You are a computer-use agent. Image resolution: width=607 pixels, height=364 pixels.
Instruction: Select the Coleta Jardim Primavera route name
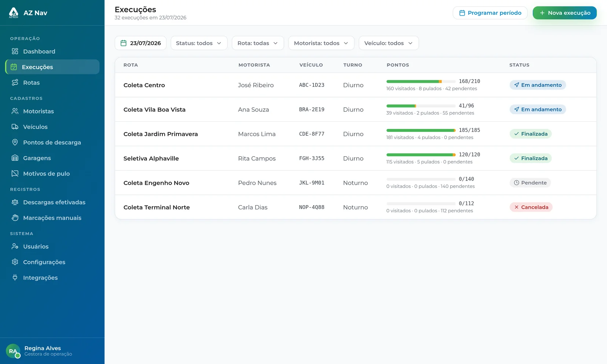(160, 134)
